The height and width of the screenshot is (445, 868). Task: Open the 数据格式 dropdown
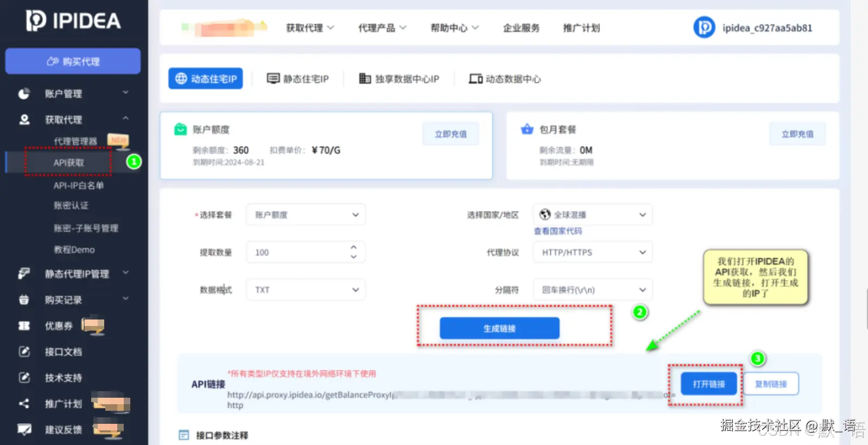point(306,290)
